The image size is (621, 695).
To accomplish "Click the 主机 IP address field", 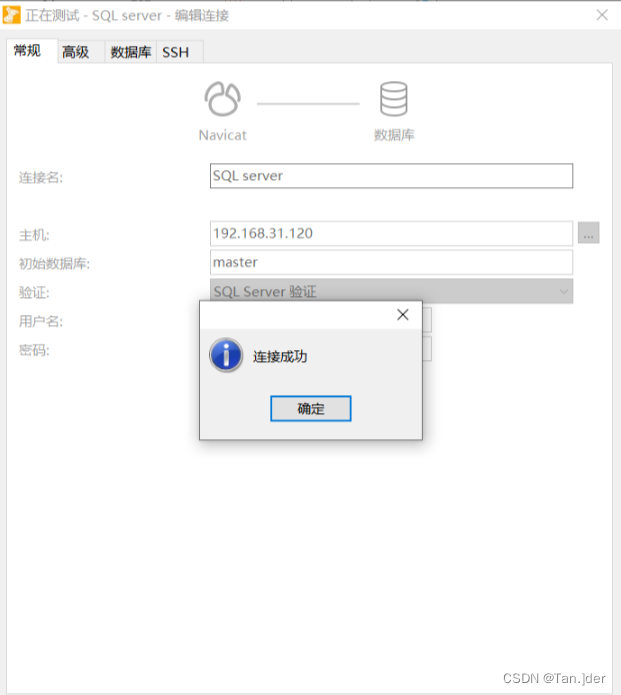I will (391, 234).
